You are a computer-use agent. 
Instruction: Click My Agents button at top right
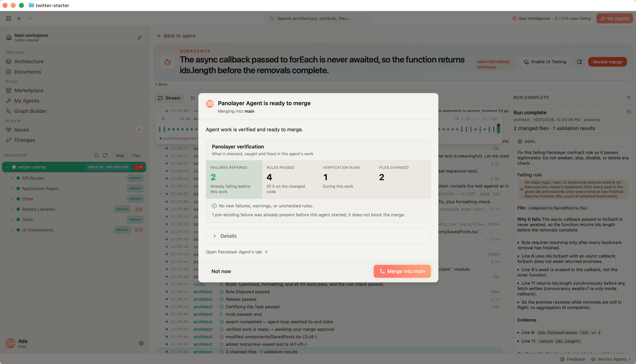pyautogui.click(x=615, y=19)
